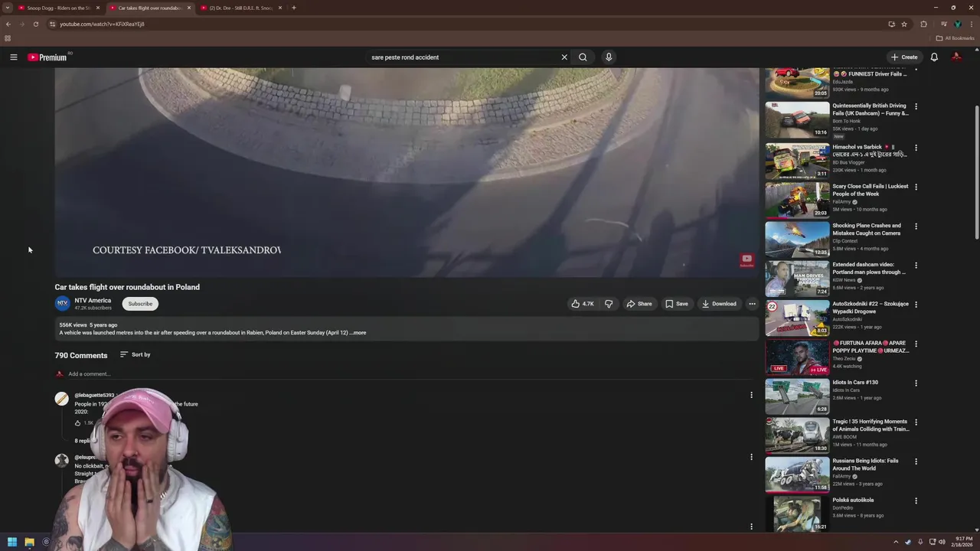Viewport: 980px width, 551px height.
Task: Run the search with the magnifier button
Action: coord(583,57)
